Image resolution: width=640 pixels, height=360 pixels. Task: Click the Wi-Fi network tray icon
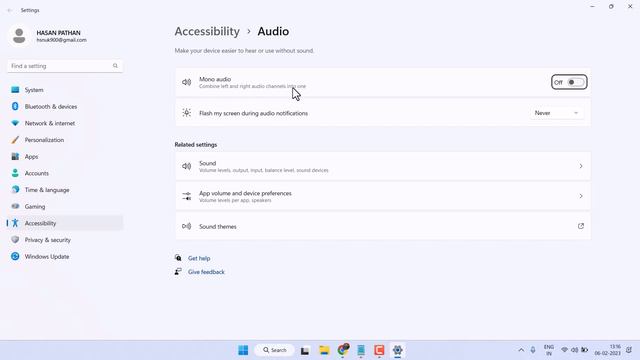565,350
